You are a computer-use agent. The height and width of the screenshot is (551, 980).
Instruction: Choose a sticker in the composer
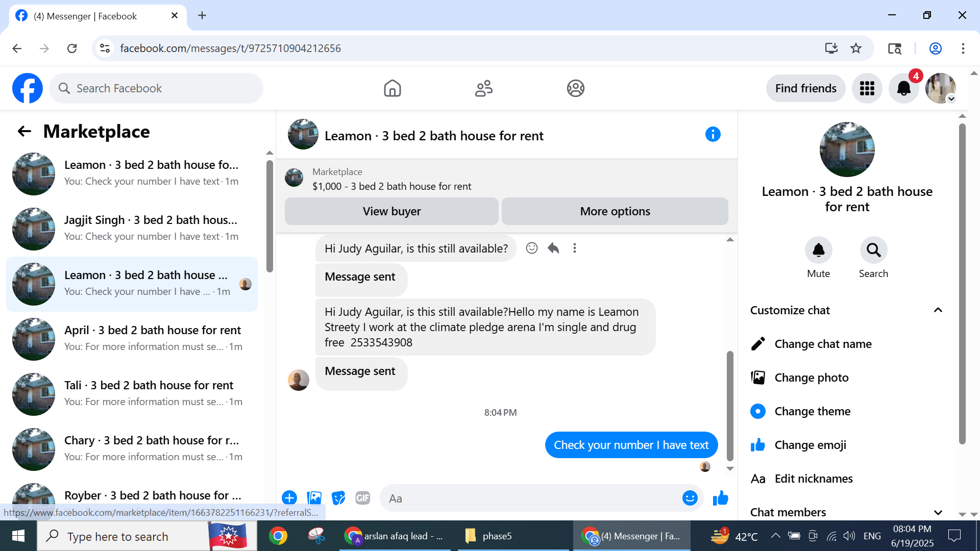[x=338, y=498]
